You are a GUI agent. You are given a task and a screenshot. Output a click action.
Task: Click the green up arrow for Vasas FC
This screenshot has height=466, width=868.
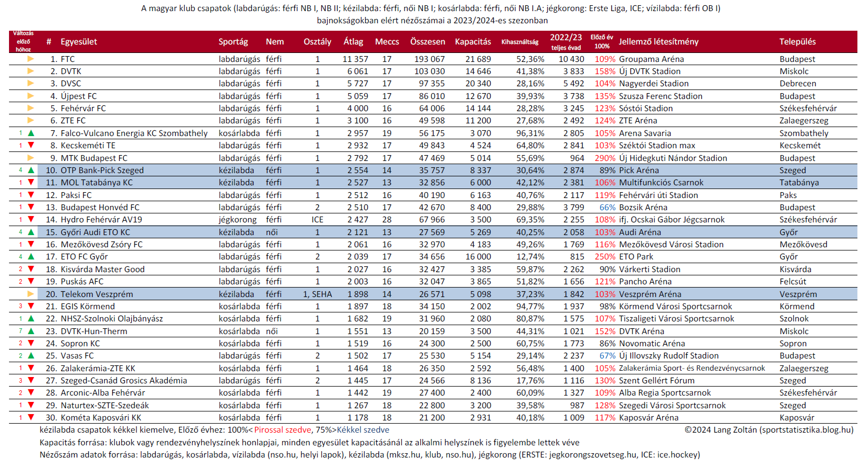31,355
